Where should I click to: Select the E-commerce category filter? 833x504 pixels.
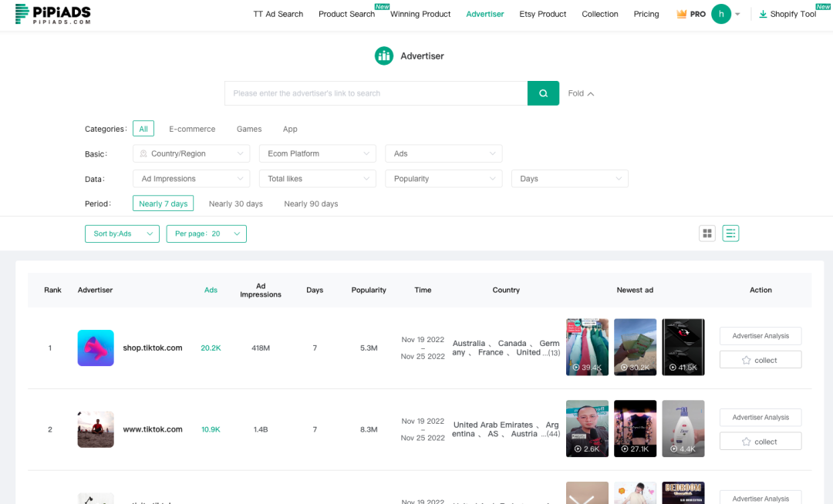click(x=191, y=129)
